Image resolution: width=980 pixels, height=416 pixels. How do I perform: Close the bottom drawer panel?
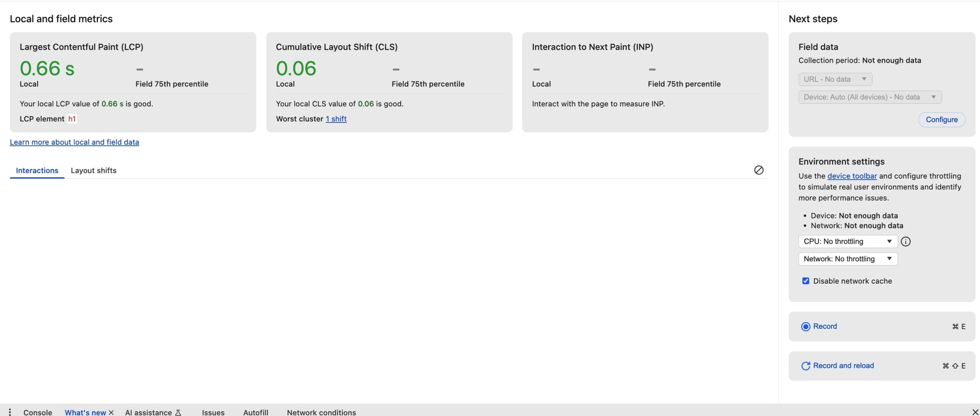point(975,412)
